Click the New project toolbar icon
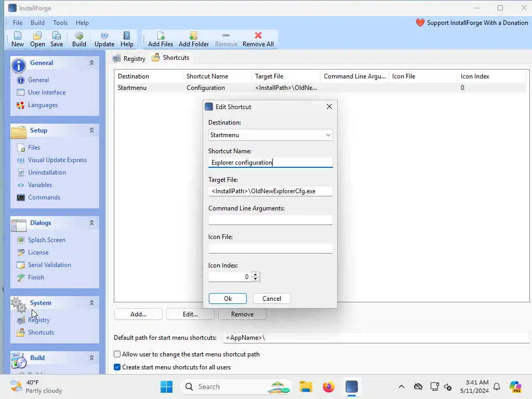 18,39
